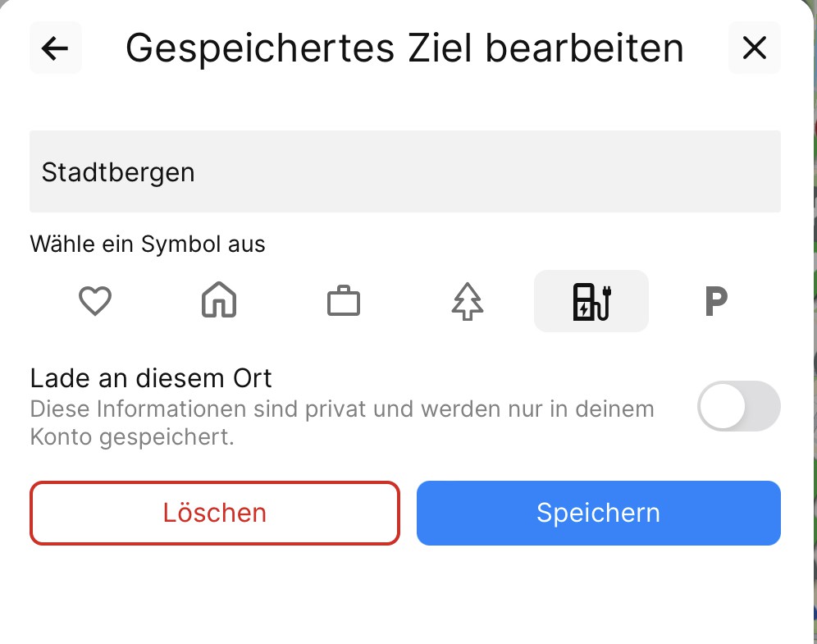Viewport: 817px width, 644px height.
Task: Click the 'Lade an diesem Ort' label
Action: [151, 378]
